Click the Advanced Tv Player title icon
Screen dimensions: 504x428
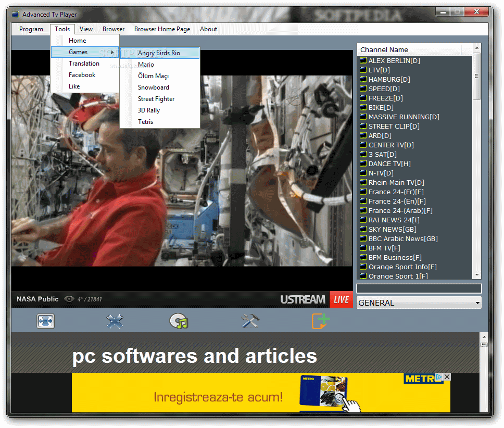click(x=15, y=15)
